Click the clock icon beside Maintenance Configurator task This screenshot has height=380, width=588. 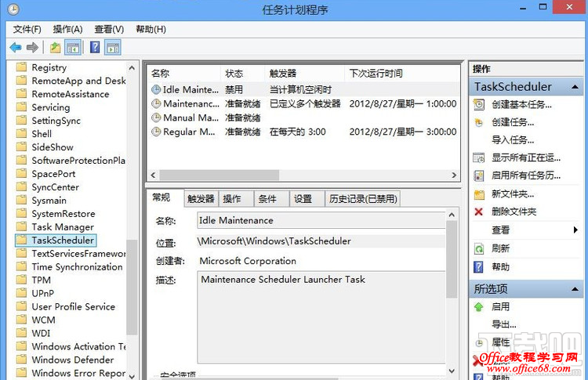click(x=156, y=103)
